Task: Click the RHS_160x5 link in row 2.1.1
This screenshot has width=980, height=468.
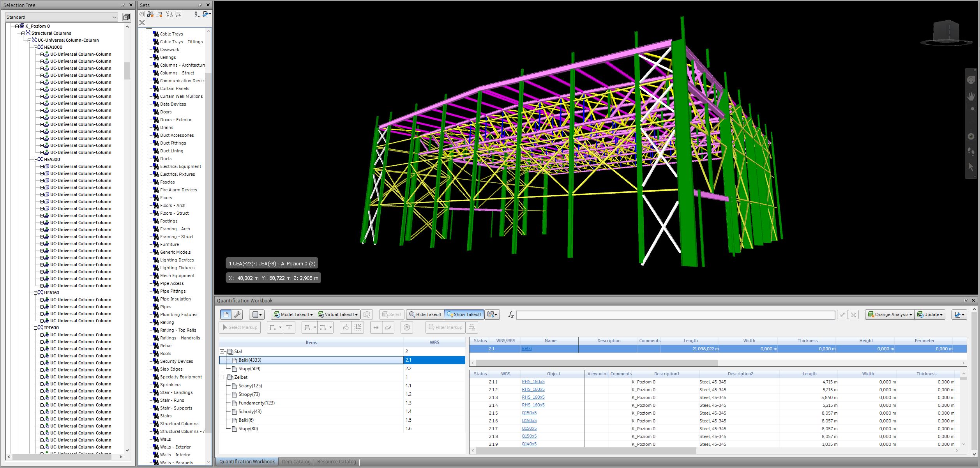Action: coord(533,382)
